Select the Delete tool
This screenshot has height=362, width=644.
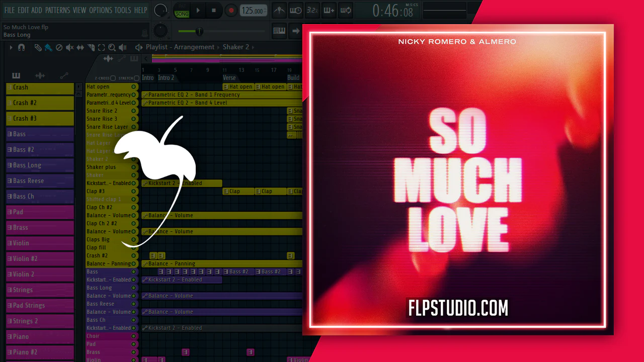coord(59,47)
